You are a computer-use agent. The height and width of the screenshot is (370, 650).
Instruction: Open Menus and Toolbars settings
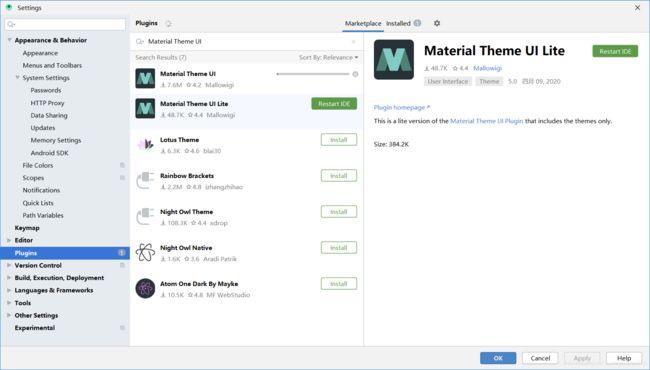tap(52, 65)
